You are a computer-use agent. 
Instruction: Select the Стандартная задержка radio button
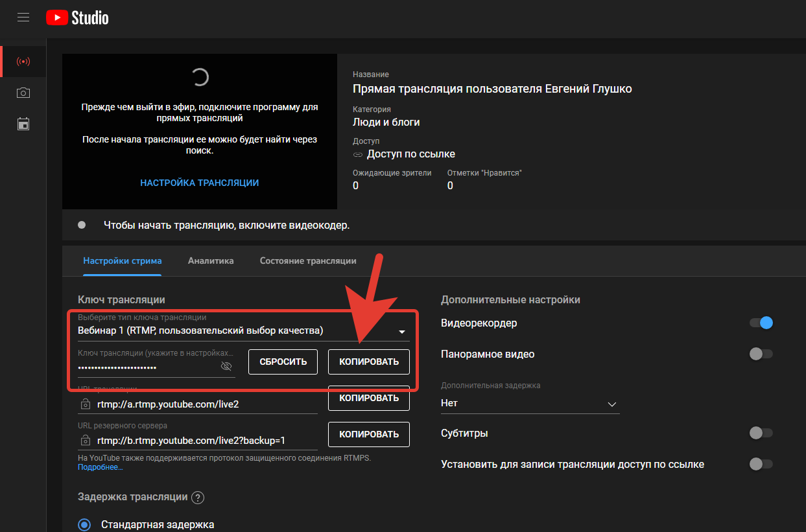[84, 525]
